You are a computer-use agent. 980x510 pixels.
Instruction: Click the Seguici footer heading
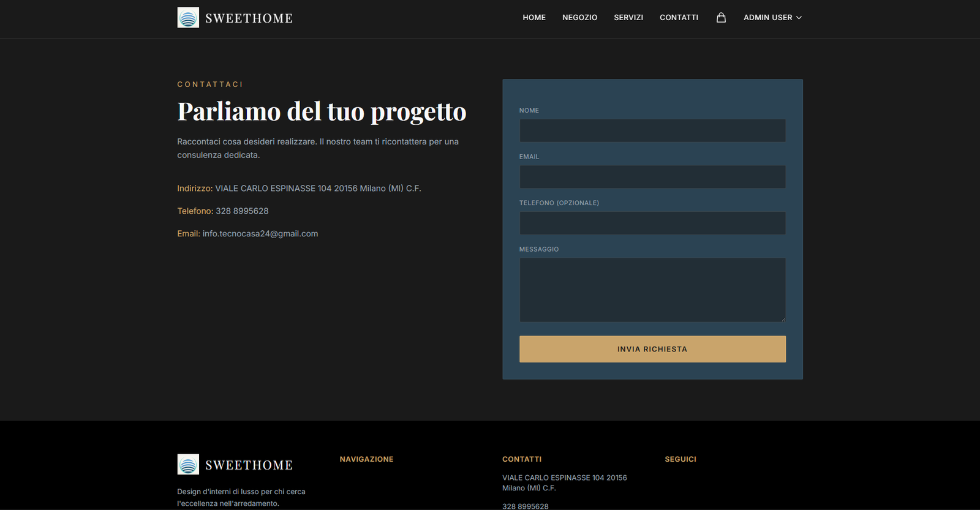pos(680,459)
